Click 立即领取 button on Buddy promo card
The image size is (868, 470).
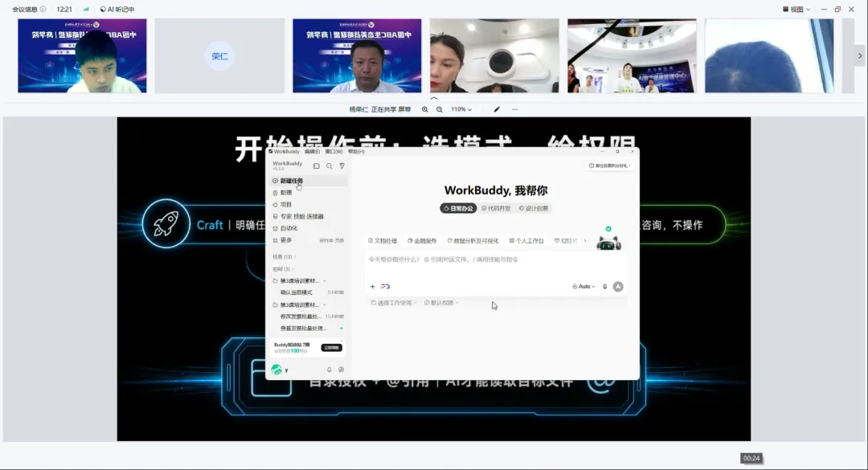[332, 348]
